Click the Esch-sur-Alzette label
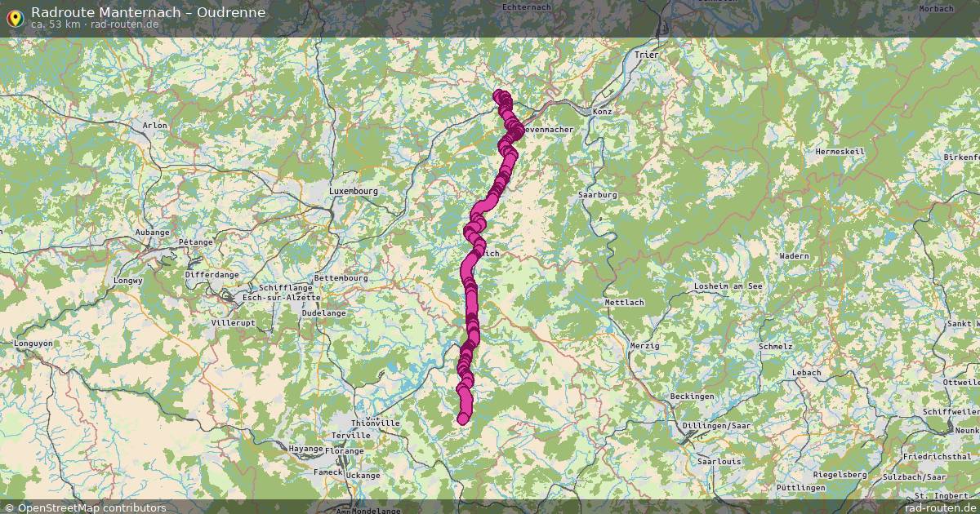The width and height of the screenshot is (980, 514). click(270, 298)
